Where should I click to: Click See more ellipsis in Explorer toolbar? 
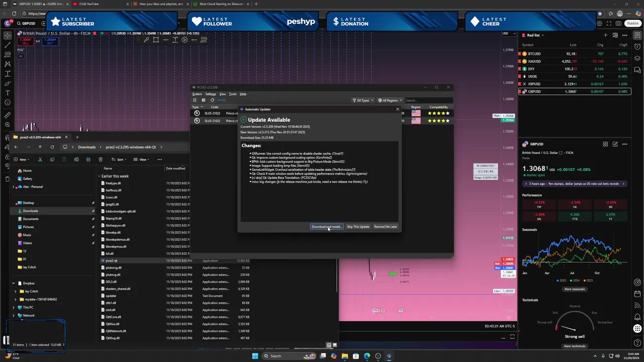coord(159,159)
